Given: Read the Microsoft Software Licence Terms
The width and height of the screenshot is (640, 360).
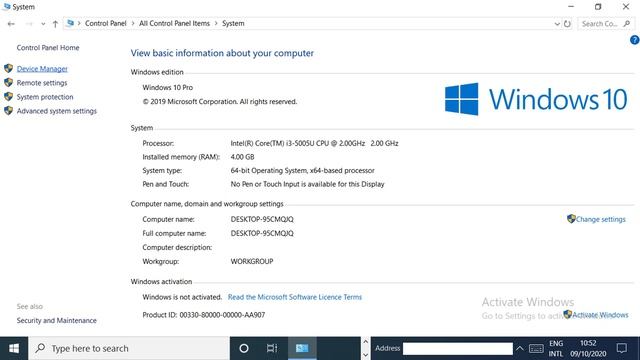Looking at the screenshot, I should click(x=295, y=297).
